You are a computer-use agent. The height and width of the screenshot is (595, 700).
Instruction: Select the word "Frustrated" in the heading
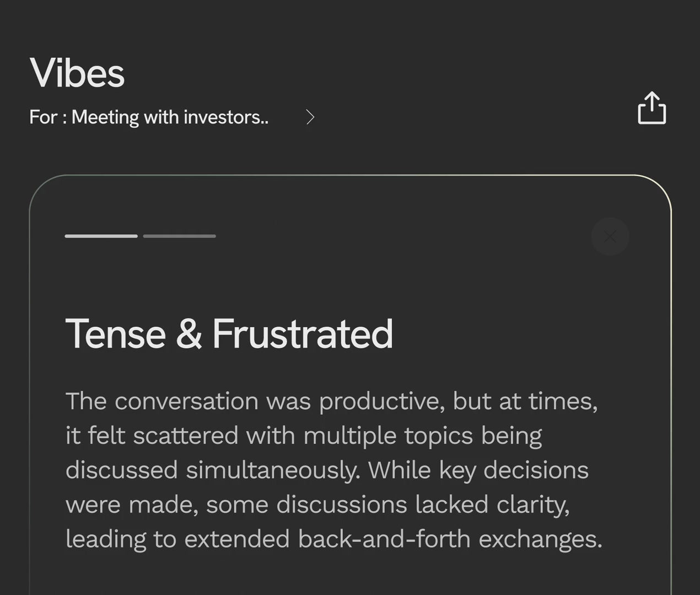coord(303,334)
